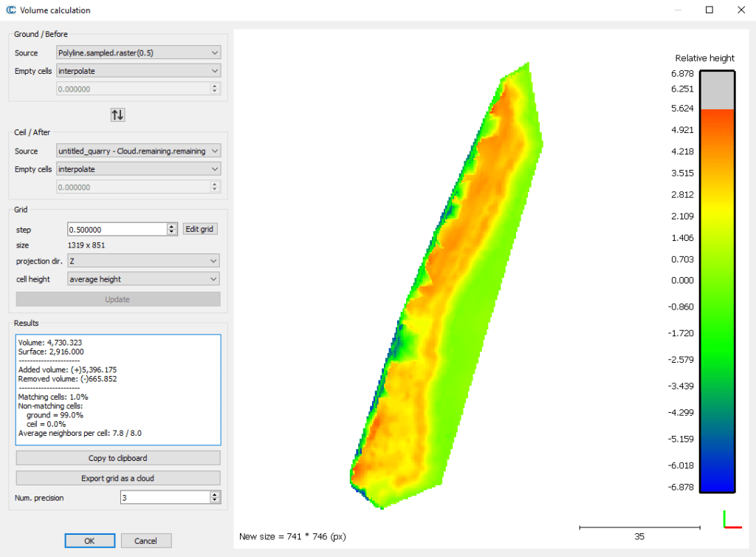Image resolution: width=756 pixels, height=557 pixels.
Task: Open the Ground source dropdown
Action: [139, 52]
